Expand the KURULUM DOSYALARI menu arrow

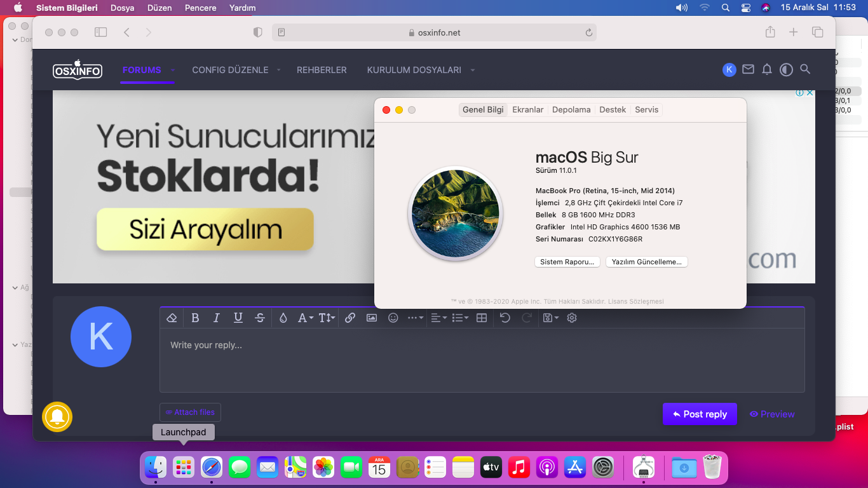473,71
